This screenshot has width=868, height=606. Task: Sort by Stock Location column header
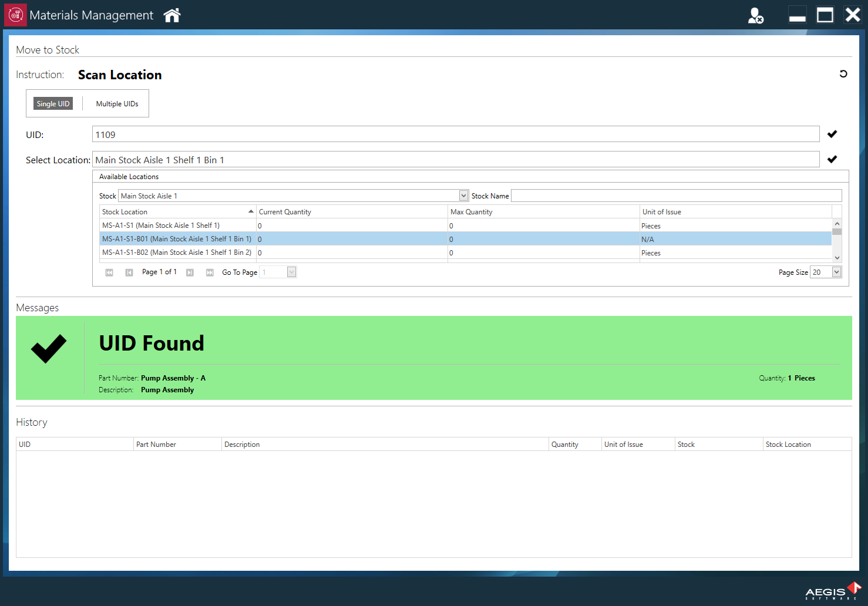[x=176, y=212]
